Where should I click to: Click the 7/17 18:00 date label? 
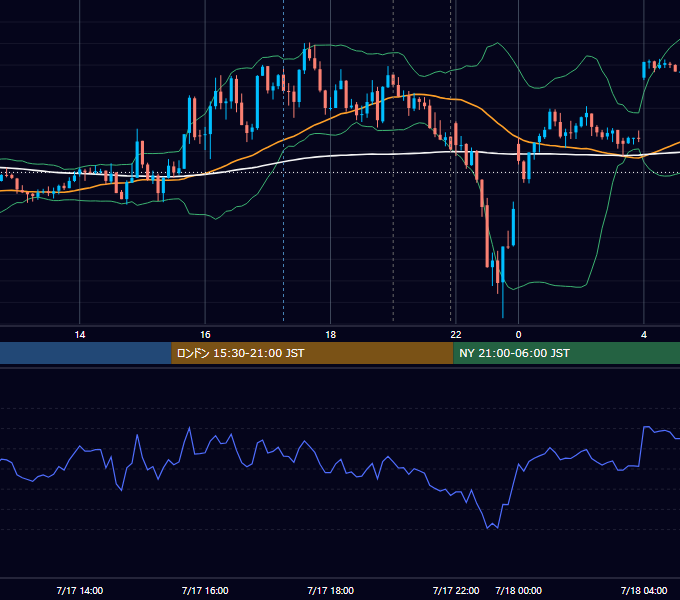pos(330,590)
